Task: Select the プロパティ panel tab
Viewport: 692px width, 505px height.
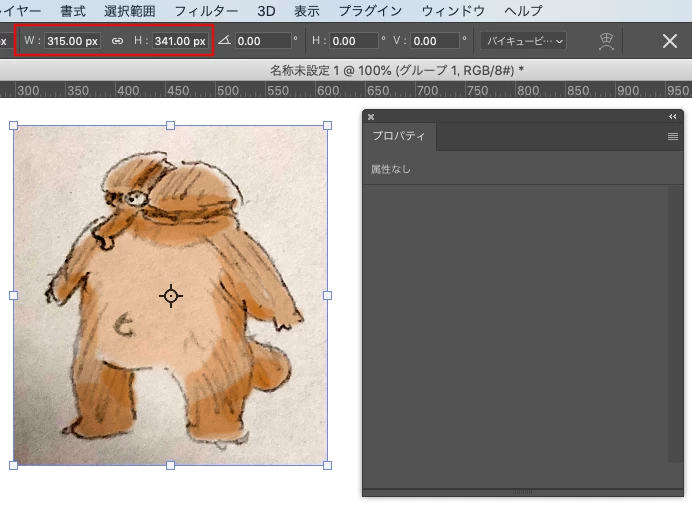Action: click(x=399, y=136)
